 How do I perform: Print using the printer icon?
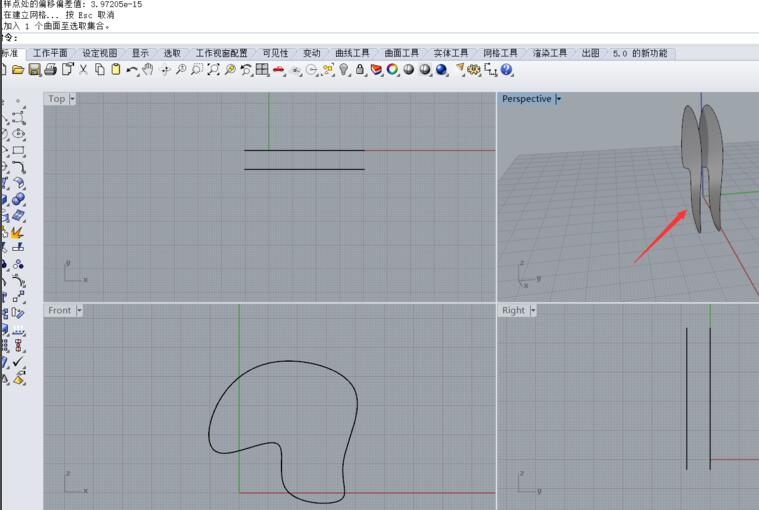[51, 70]
